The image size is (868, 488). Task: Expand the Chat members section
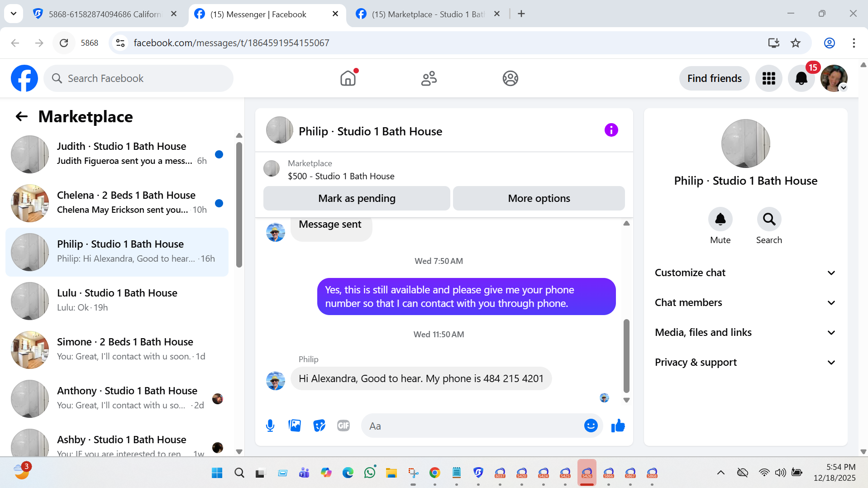point(745,303)
